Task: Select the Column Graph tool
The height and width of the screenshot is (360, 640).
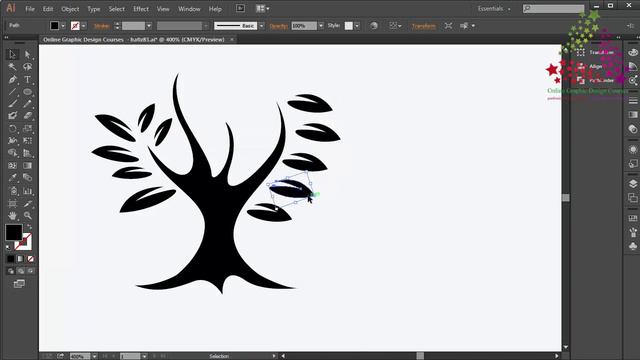Action: [x=27, y=191]
